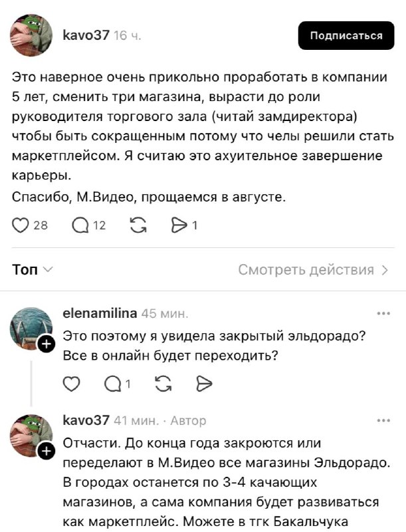The height and width of the screenshot is (532, 406).
Task: Repost the main kavo37 post
Action: pyautogui.click(x=138, y=225)
